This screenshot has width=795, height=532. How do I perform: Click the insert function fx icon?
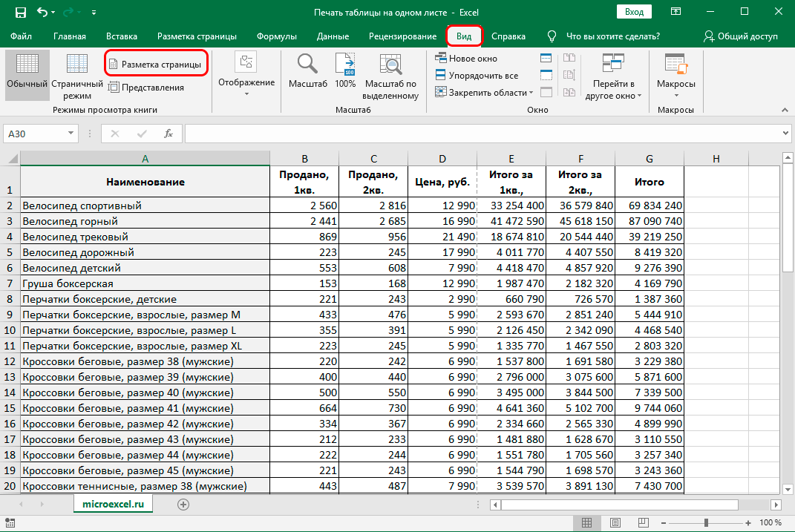(169, 134)
